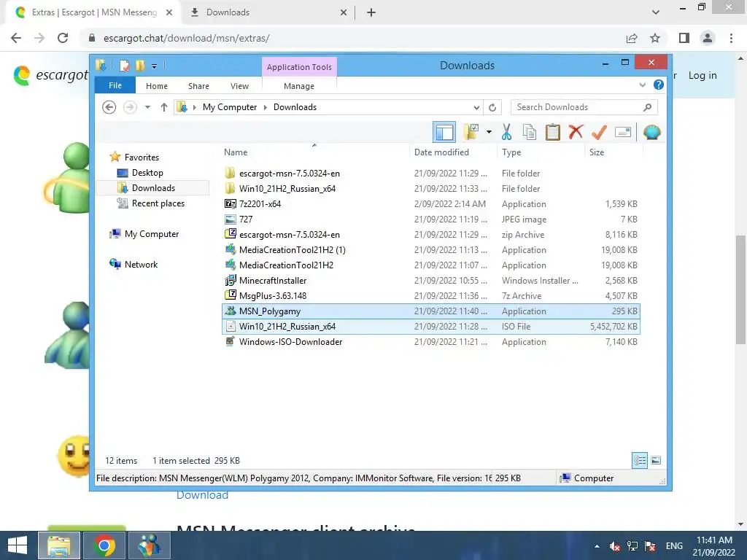The width and height of the screenshot is (747, 560).
Task: Select escargot-msn-7.5.0324-en zip archive
Action: coord(430,234)
